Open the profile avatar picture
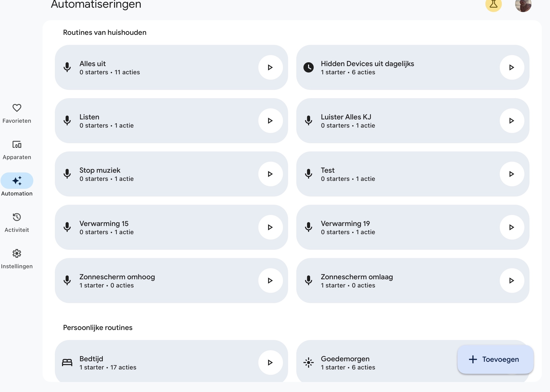 coord(523,5)
